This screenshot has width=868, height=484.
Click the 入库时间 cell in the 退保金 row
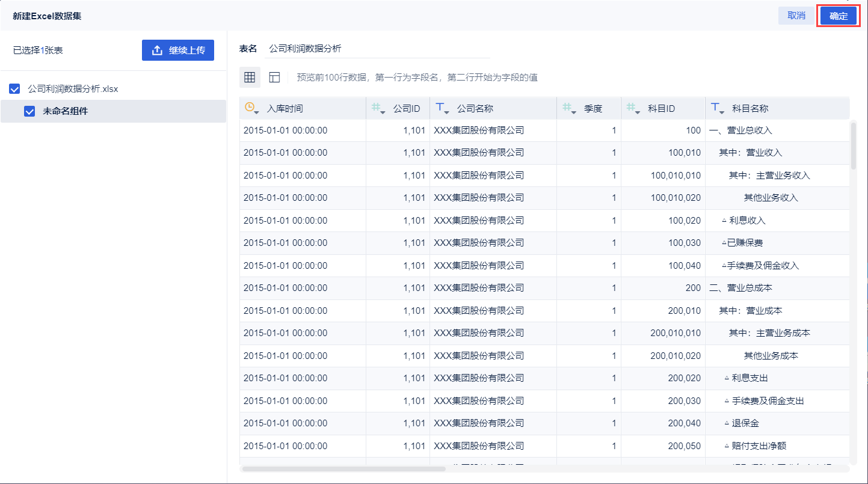click(x=303, y=423)
